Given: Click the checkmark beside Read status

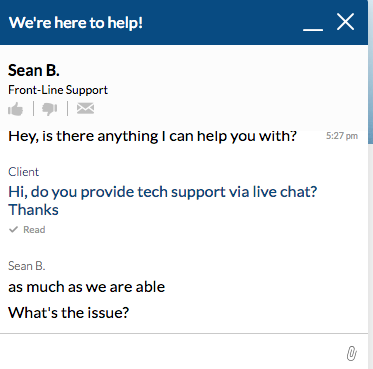Looking at the screenshot, I should coord(13,229).
